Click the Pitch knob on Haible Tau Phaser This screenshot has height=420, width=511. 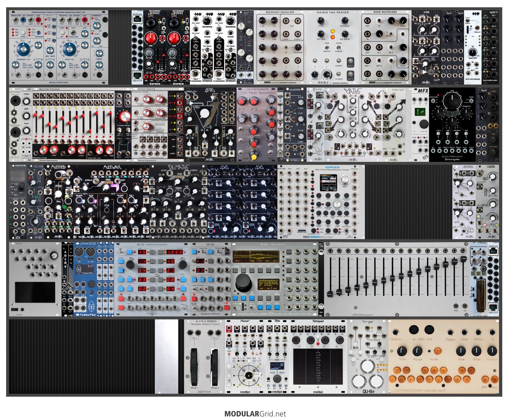321,20
